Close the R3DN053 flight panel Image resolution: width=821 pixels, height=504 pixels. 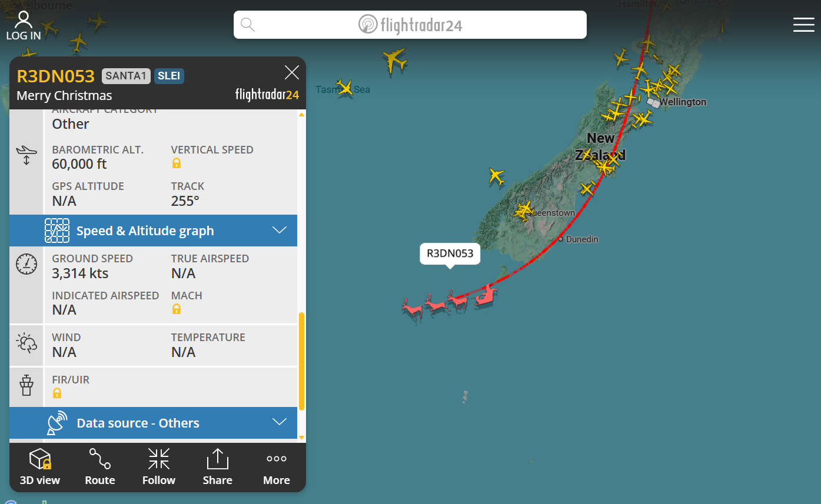pyautogui.click(x=292, y=72)
